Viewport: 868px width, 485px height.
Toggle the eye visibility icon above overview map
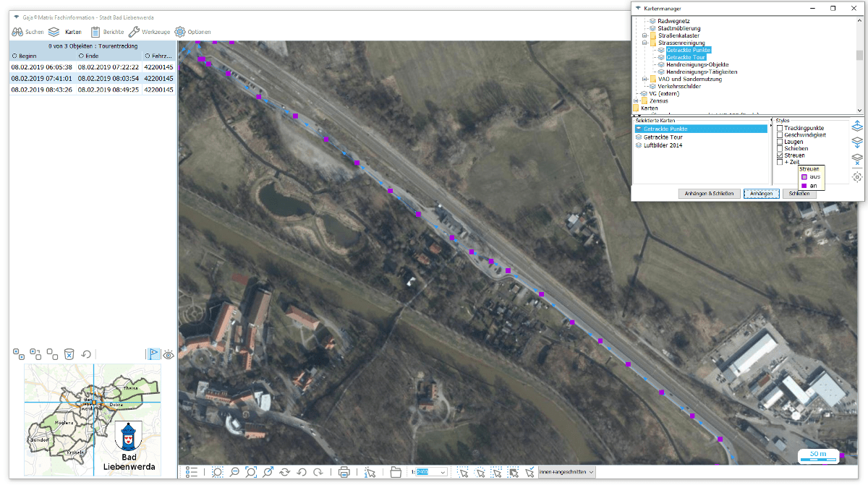[169, 354]
